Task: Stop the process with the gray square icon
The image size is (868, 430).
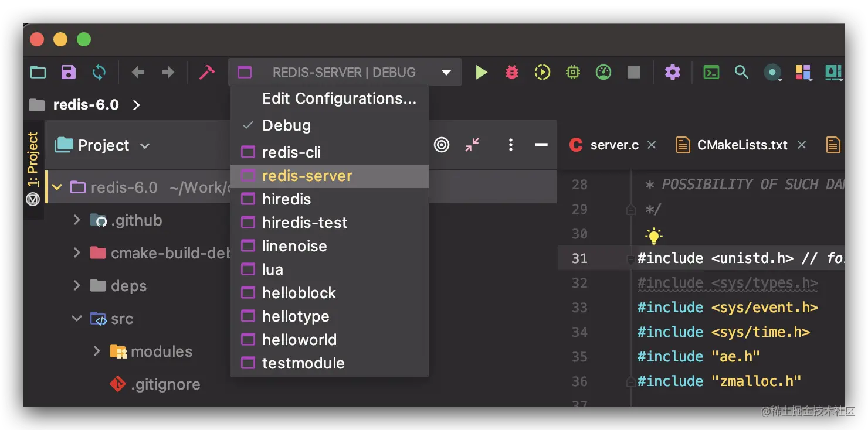Action: point(634,72)
